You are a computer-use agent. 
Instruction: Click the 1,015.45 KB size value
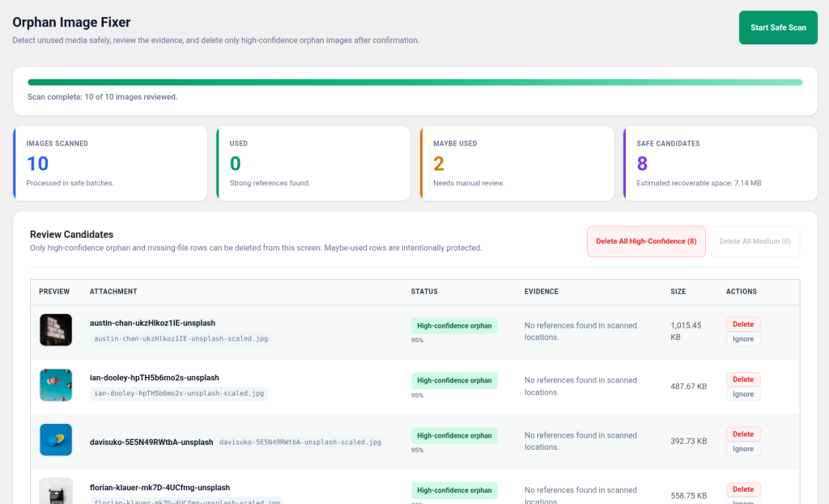click(686, 331)
